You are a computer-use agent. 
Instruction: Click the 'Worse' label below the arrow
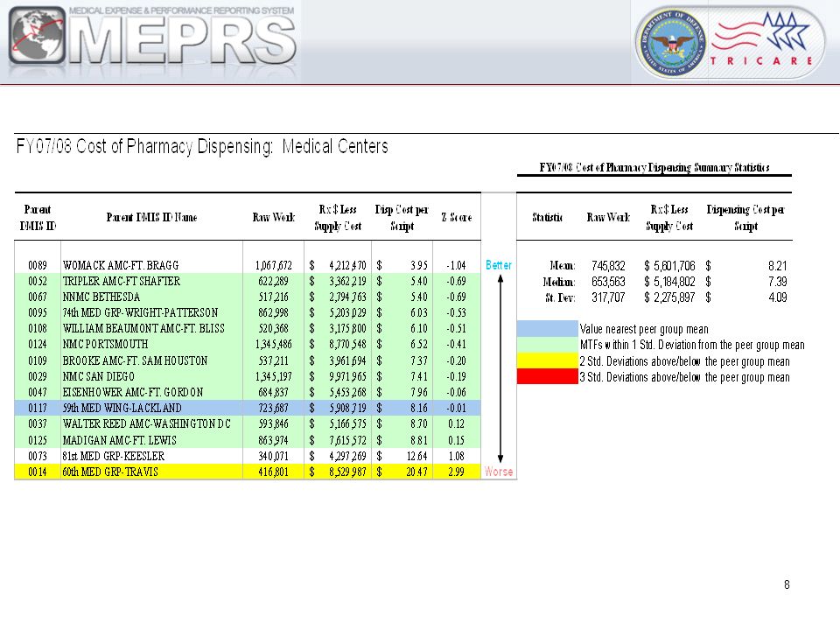click(x=499, y=472)
